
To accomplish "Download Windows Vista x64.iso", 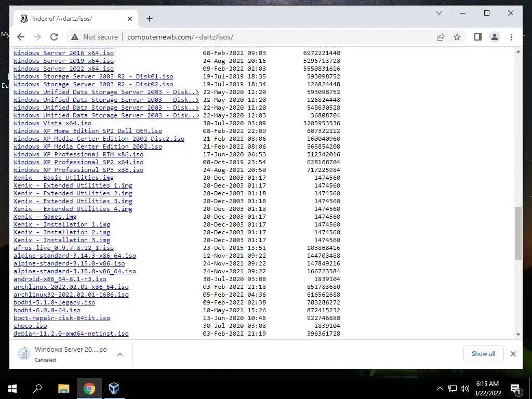I will click(52, 123).
